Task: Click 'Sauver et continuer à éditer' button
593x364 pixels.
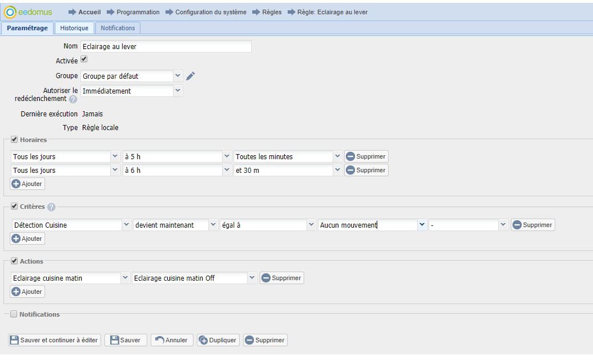Action: point(54,340)
